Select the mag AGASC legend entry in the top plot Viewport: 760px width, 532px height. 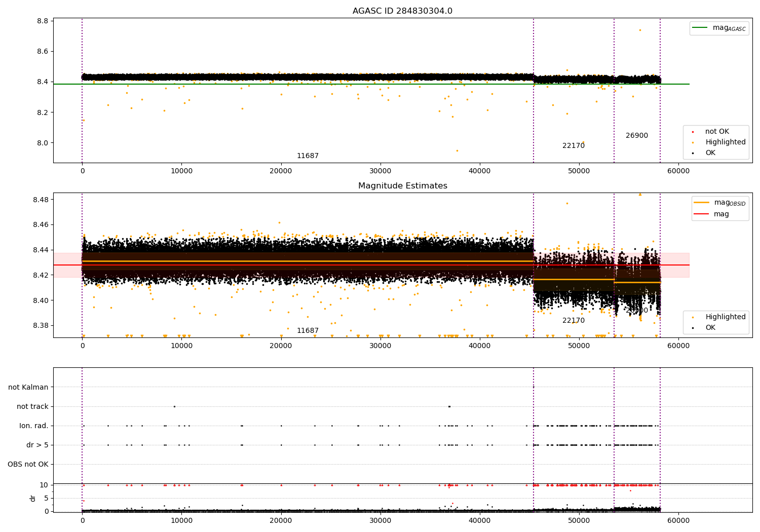(x=719, y=28)
